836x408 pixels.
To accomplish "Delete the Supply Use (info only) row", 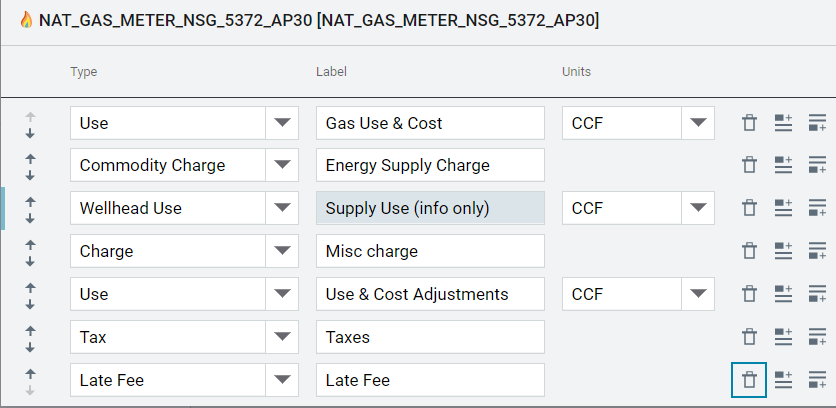I will click(749, 208).
